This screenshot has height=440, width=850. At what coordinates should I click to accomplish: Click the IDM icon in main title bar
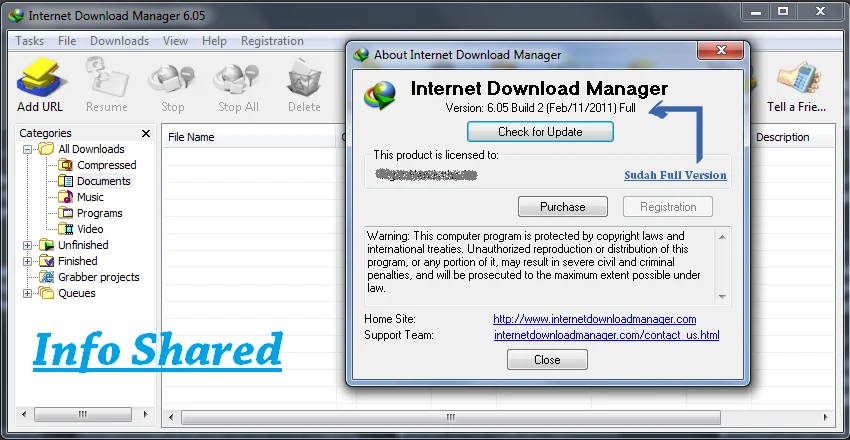click(16, 15)
